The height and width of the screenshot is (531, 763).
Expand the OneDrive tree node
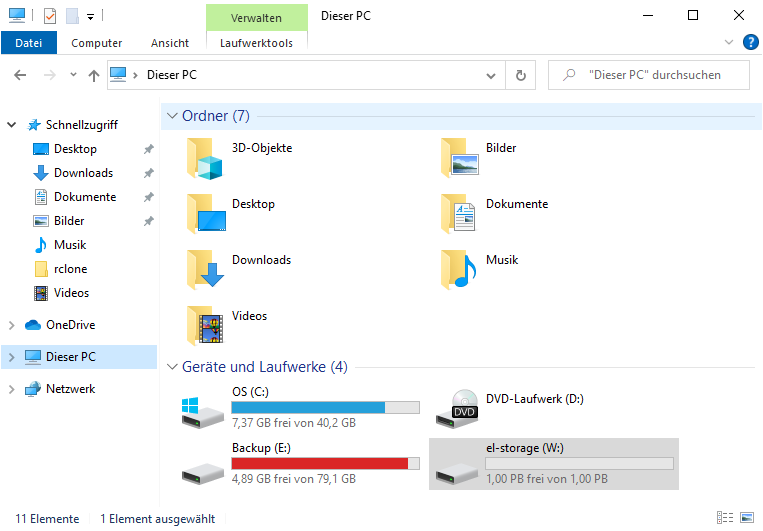point(12,325)
